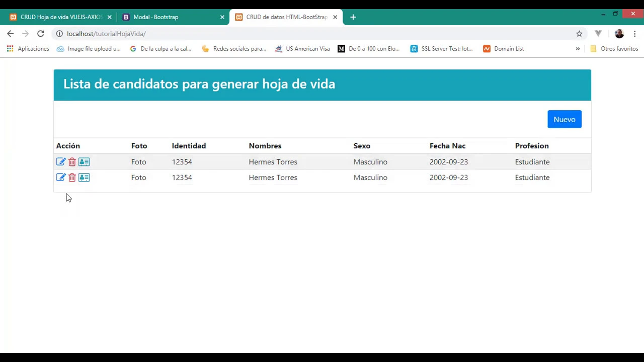This screenshot has height=362, width=644.
Task: Open the Chrome three-dot menu
Action: click(x=635, y=34)
